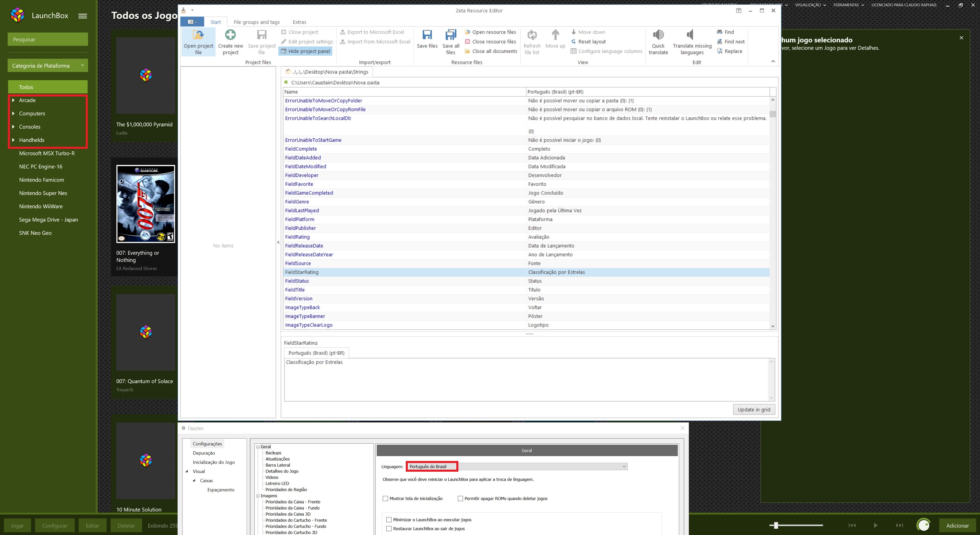
Task: Open Categoria de Plataforma dropdown
Action: tap(47, 65)
